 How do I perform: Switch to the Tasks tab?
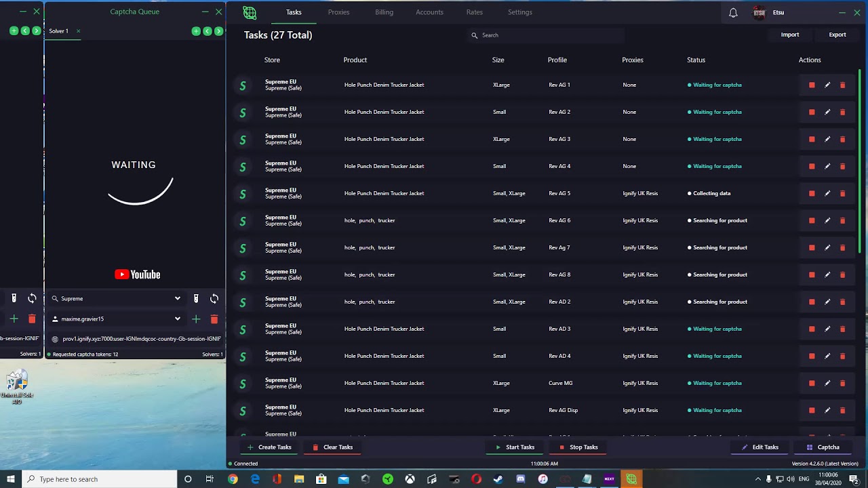coord(294,12)
